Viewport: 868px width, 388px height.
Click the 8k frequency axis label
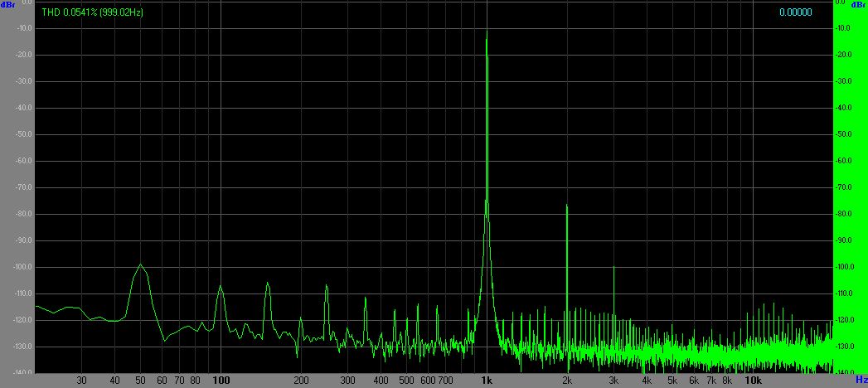[x=727, y=381]
